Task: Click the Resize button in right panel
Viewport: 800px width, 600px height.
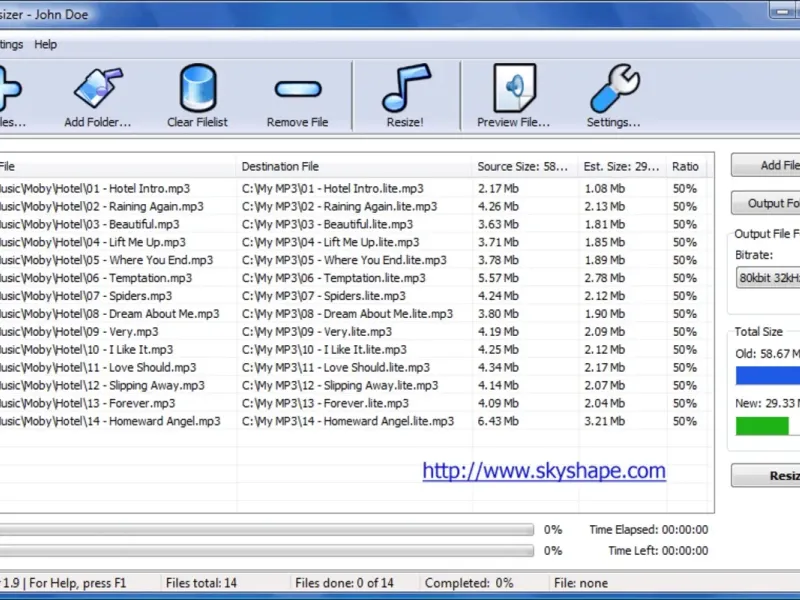Action: pos(766,476)
